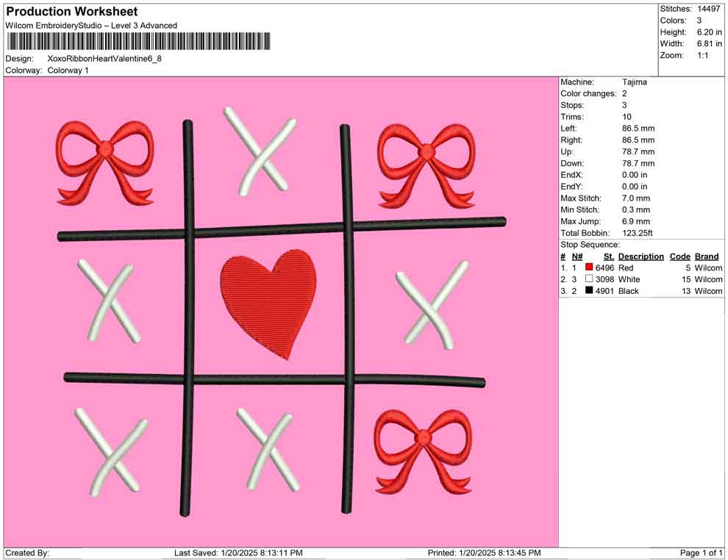728x560 pixels.
Task: Click the Total Bobbin value 123.25ft
Action: click(638, 232)
